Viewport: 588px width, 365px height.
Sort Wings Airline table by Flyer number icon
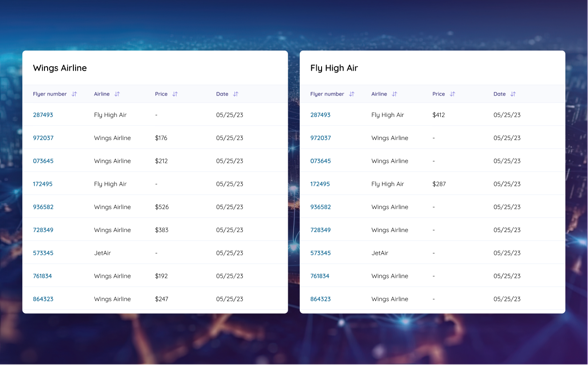74,94
